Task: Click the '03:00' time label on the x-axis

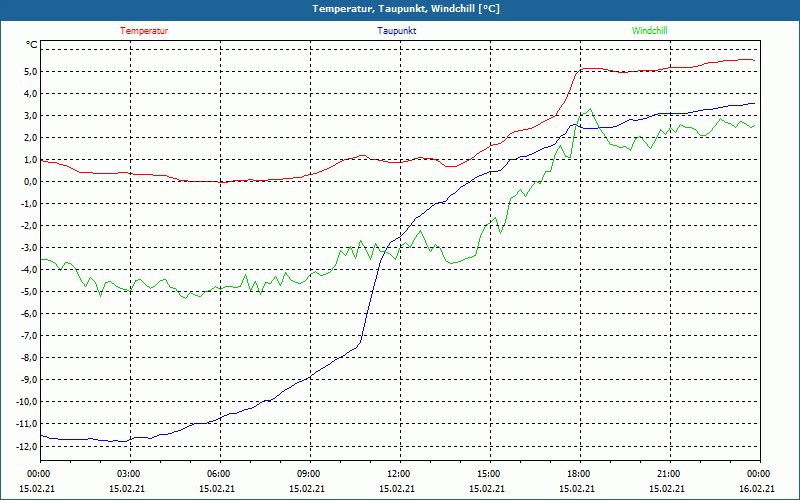Action: (x=127, y=474)
